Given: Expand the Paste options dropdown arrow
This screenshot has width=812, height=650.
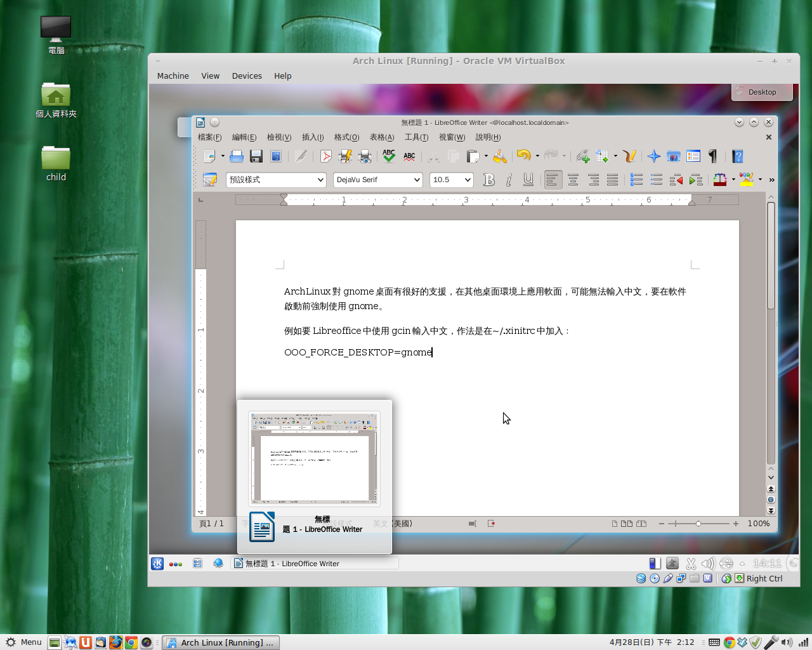Looking at the screenshot, I should coord(486,156).
